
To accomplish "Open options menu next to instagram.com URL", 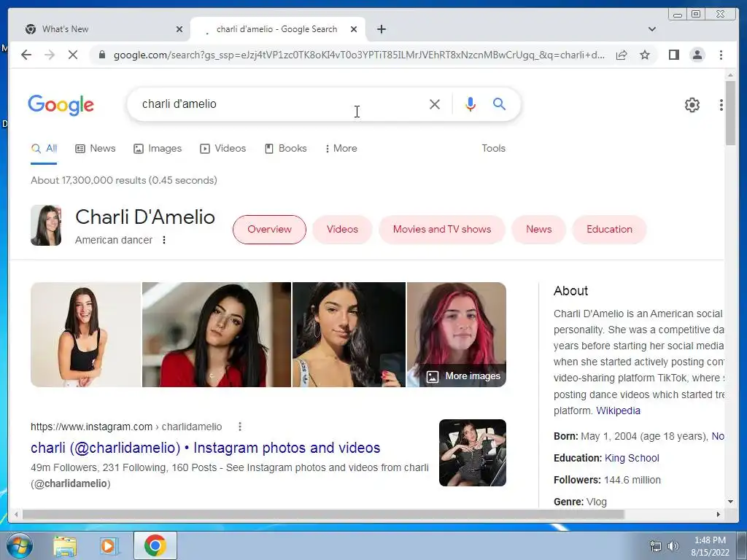I will [240, 427].
